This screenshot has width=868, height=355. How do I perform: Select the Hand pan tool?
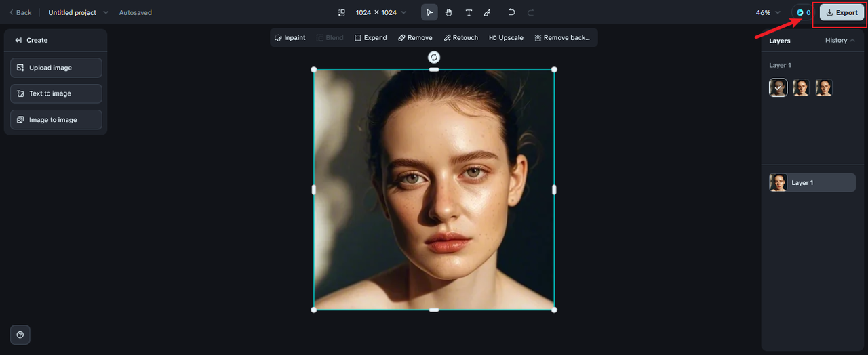448,13
